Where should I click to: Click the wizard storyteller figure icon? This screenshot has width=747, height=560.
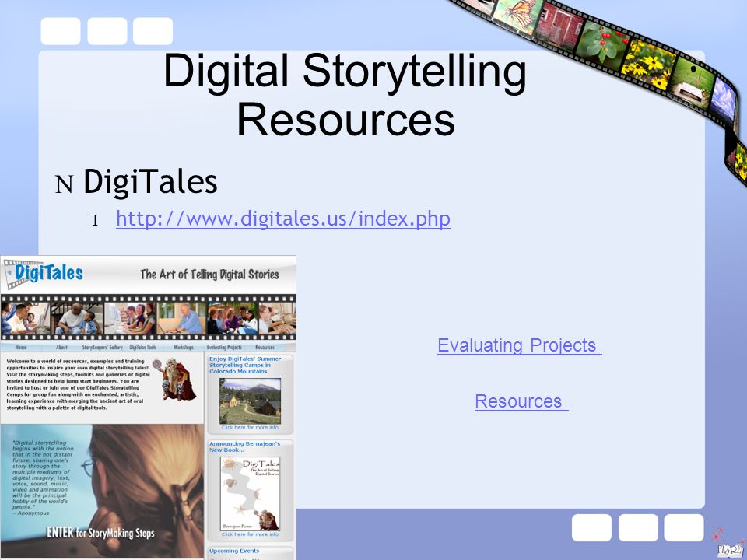tap(175, 380)
